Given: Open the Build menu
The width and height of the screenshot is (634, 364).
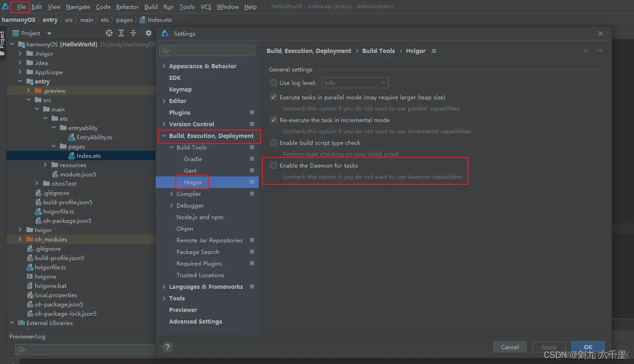Looking at the screenshot, I should coord(151,6).
